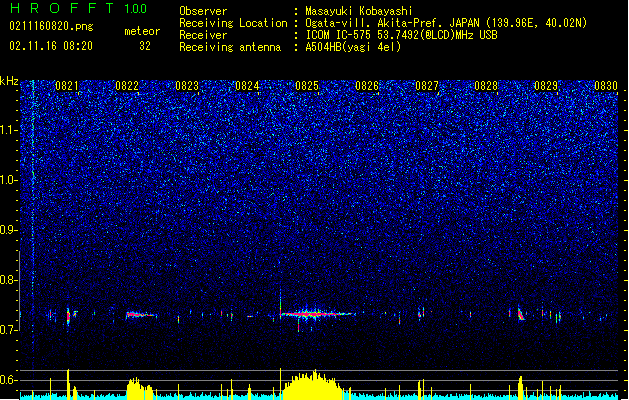629x400 pixels.
Task: Click the HROFFT 1.0.0 title text
Action: pos(79,8)
